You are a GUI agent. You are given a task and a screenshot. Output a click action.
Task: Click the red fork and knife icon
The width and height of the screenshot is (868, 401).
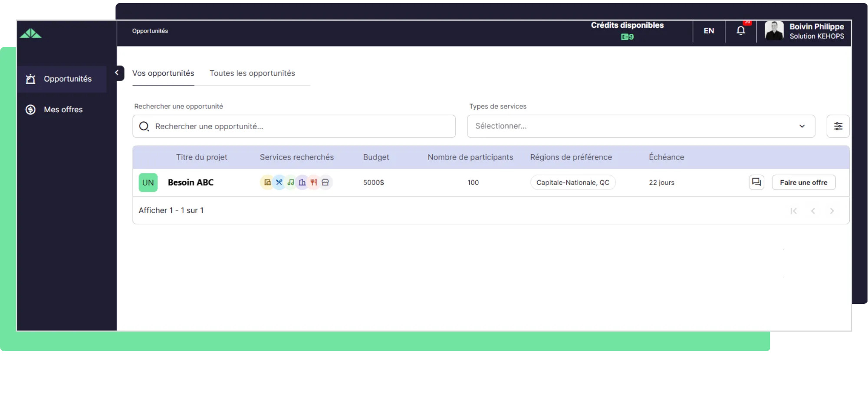314,183
